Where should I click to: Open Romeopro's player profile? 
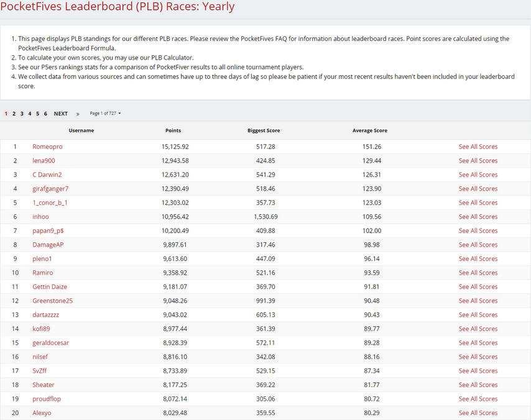(47, 147)
